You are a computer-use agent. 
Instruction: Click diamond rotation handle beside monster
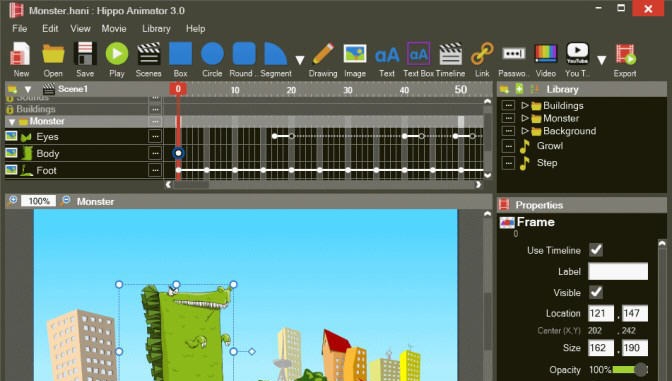coord(252,351)
